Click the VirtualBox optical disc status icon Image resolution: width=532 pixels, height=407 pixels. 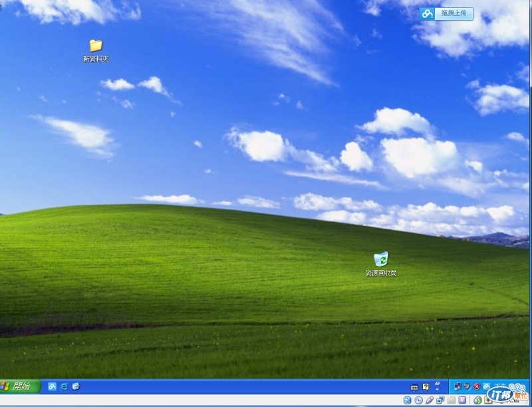(419, 400)
